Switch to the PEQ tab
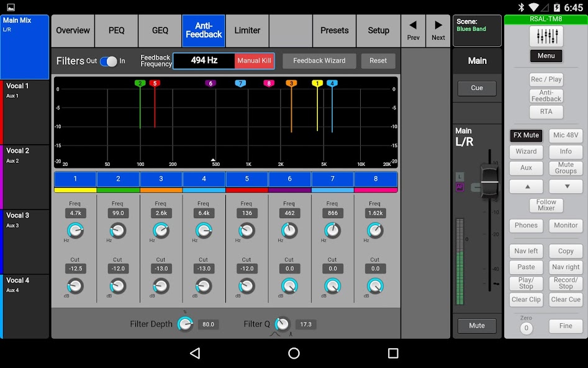The image size is (588, 368). pyautogui.click(x=116, y=30)
